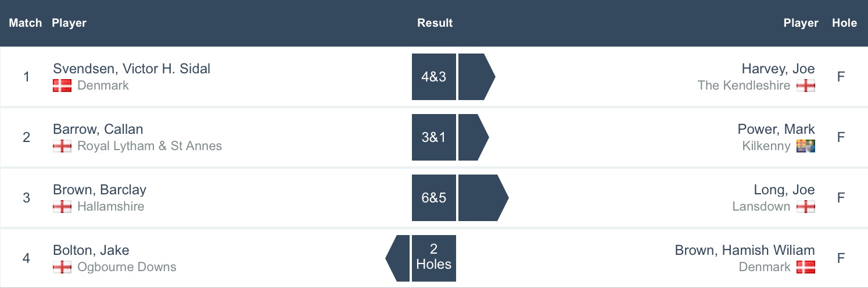This screenshot has height=288, width=868.
Task: Click the Hole column header
Action: [844, 23]
